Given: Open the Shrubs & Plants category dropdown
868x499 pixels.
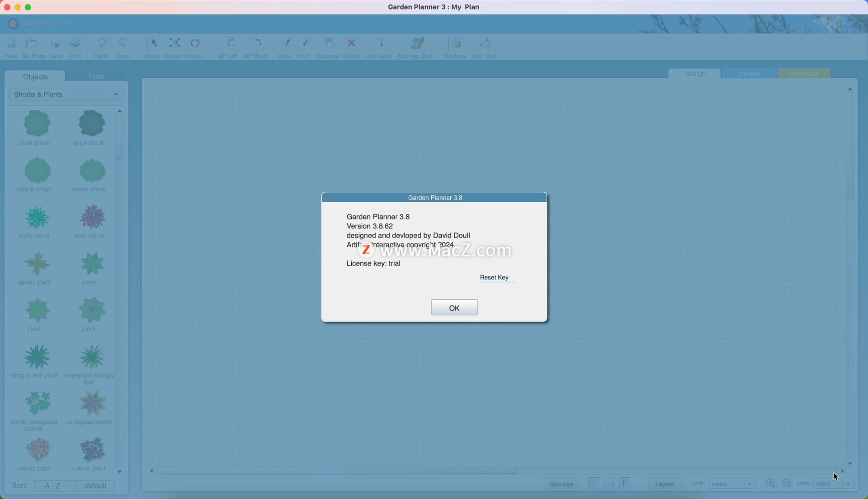Looking at the screenshot, I should [x=66, y=95].
